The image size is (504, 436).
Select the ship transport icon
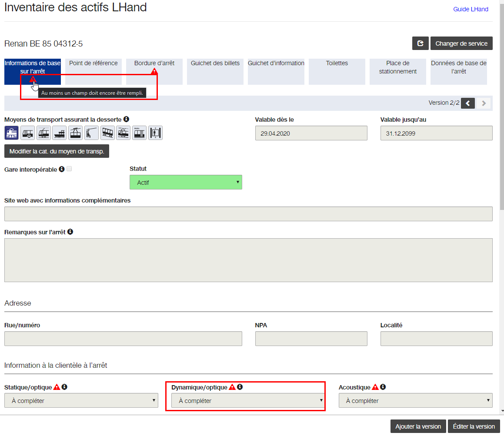[60, 133]
